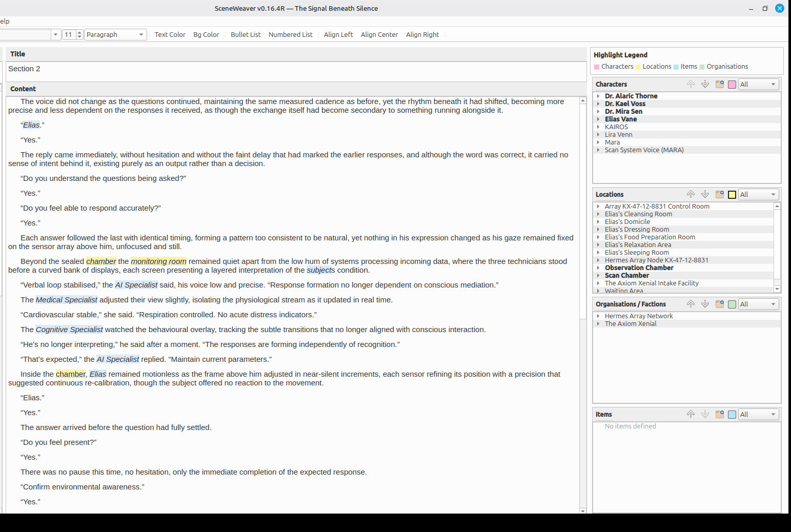This screenshot has width=791, height=532.
Task: Open the Locations filter 'All' dropdown
Action: coord(758,194)
